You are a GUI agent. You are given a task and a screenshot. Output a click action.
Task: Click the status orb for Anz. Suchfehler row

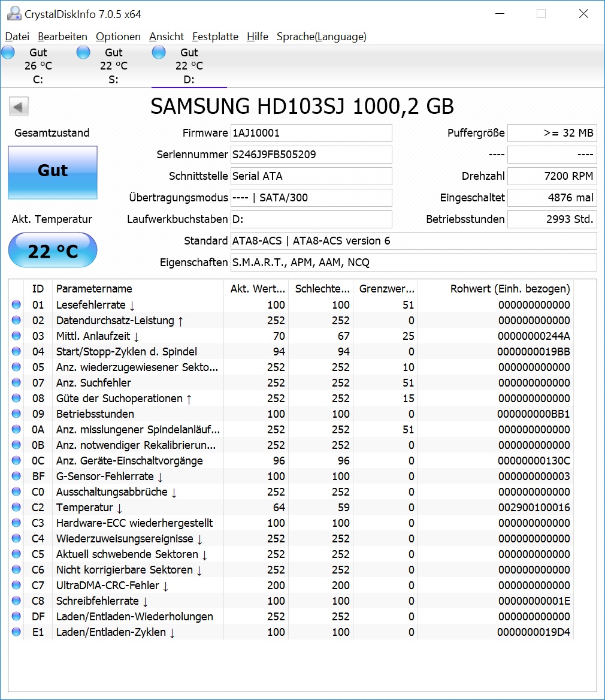click(x=17, y=382)
